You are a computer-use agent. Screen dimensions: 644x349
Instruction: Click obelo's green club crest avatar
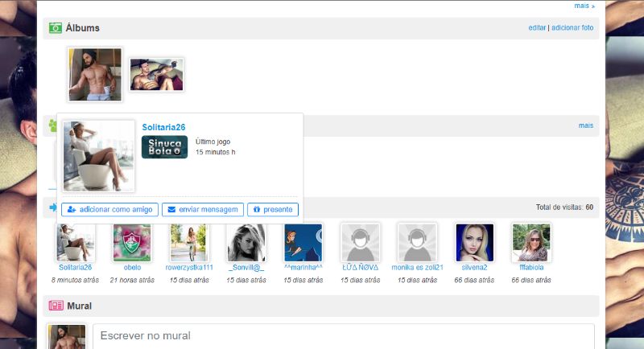(132, 242)
